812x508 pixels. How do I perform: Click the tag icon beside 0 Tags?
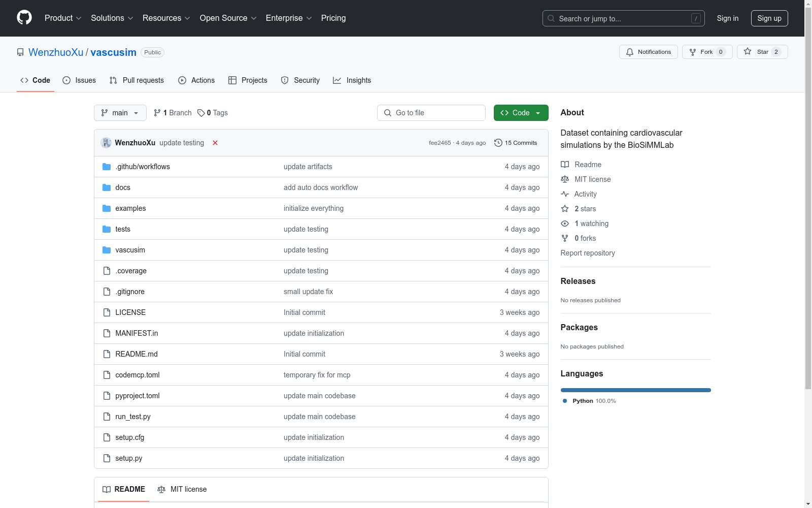click(x=201, y=113)
